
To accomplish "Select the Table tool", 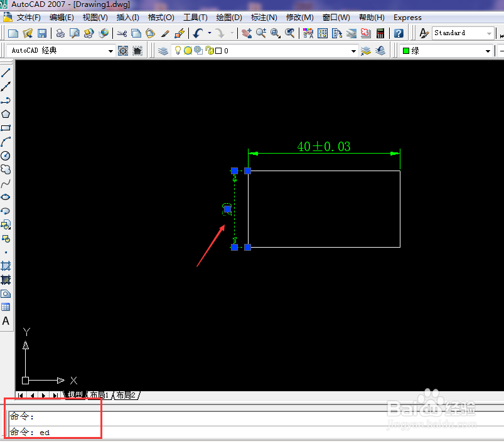I will 6,307.
